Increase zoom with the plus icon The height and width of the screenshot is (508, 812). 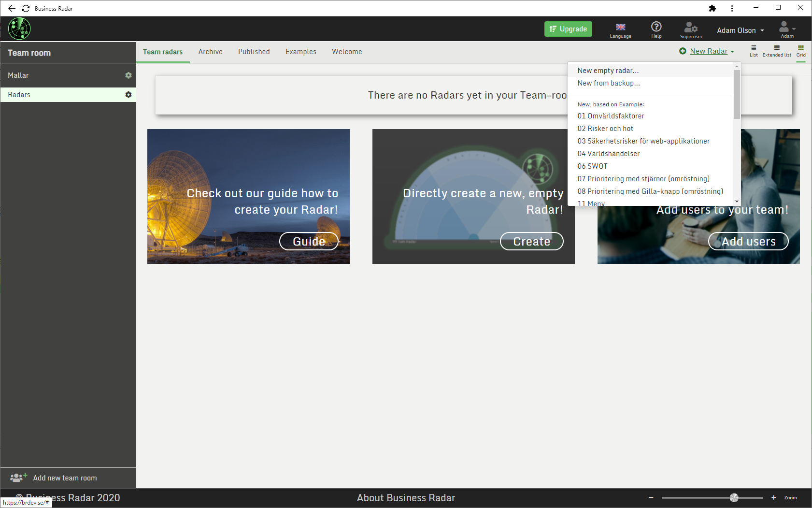(x=773, y=498)
